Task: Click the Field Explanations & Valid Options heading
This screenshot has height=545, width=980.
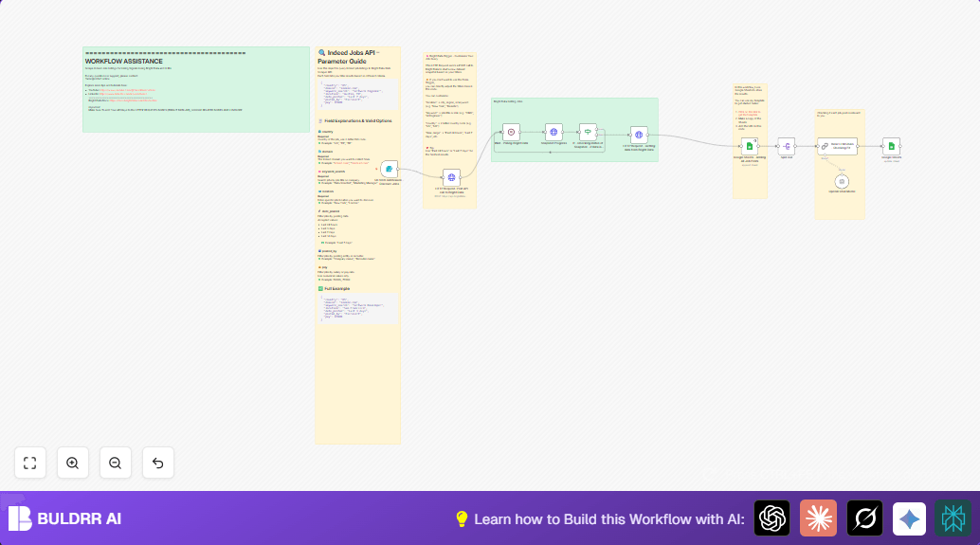Action: point(357,121)
